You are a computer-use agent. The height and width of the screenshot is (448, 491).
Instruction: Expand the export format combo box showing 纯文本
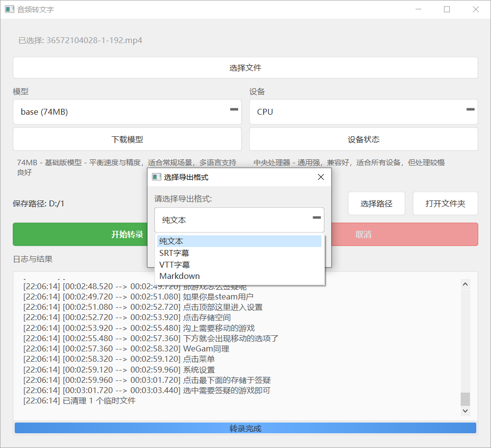click(x=239, y=220)
